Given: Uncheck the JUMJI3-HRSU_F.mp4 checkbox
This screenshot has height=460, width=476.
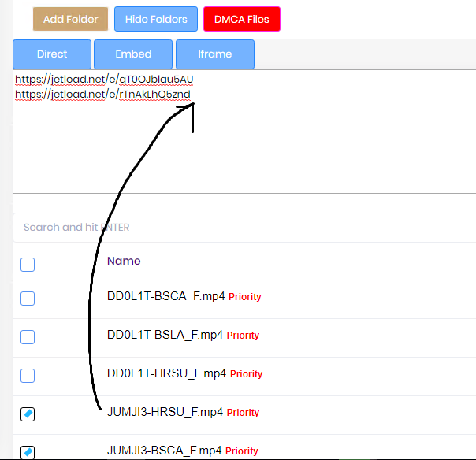Looking at the screenshot, I should click(x=28, y=414).
